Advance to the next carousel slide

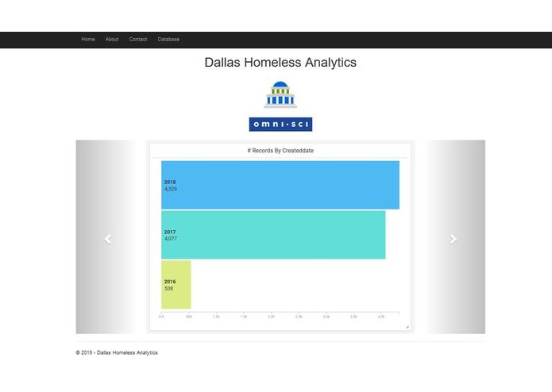(453, 239)
